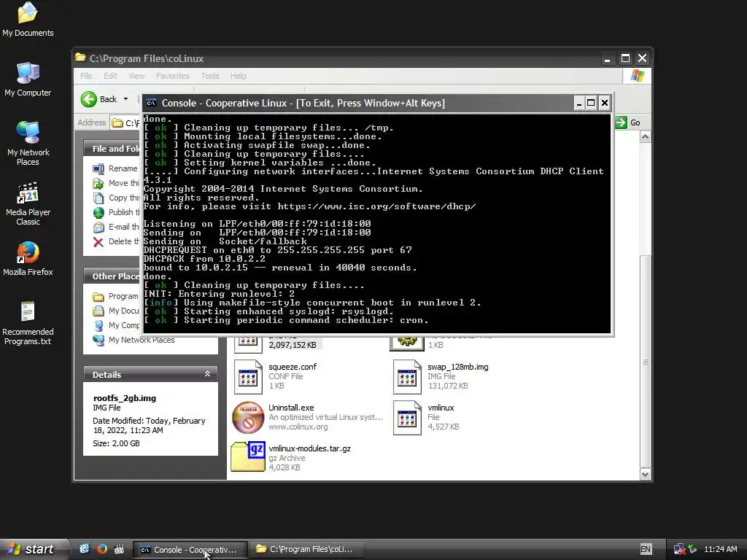Click the green Back arrow icon
Screen dimensions: 747x560
point(88,99)
